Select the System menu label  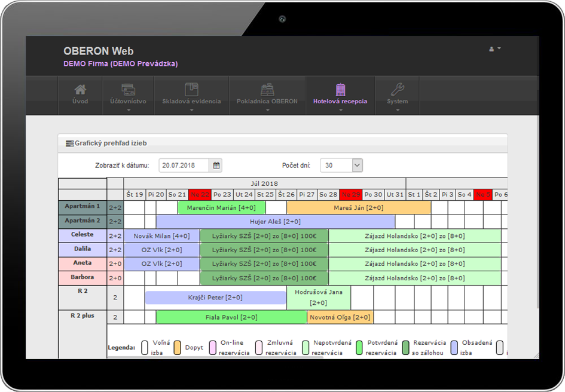coord(398,101)
